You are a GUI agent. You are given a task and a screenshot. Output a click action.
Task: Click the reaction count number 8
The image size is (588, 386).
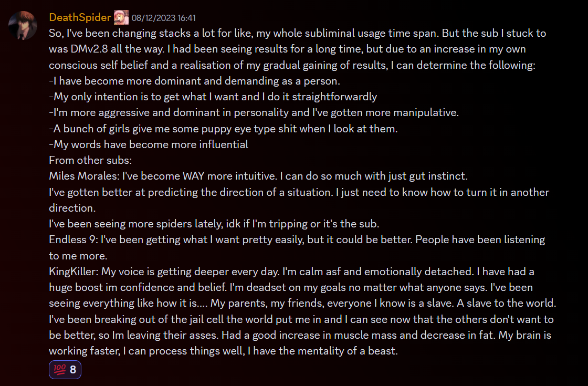tap(73, 370)
